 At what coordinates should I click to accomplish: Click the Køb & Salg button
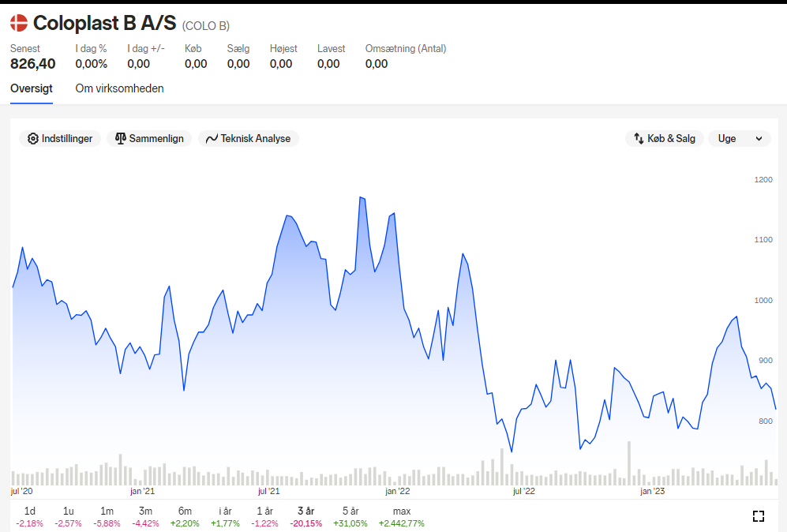[x=665, y=138]
